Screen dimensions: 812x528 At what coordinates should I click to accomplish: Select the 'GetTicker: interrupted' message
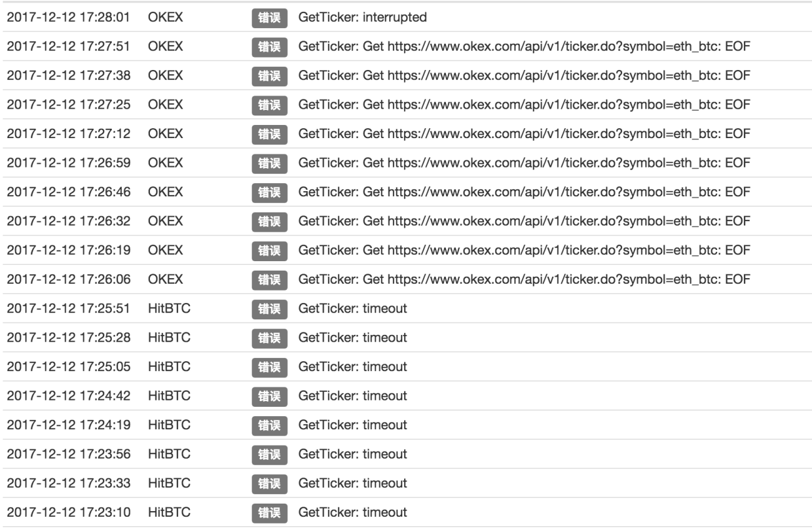[363, 18]
